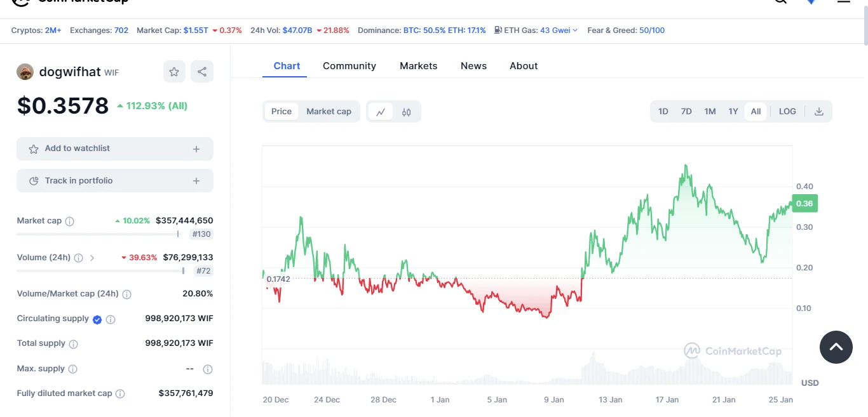
Task: Open Max. supply info icon
Action: pos(73,369)
